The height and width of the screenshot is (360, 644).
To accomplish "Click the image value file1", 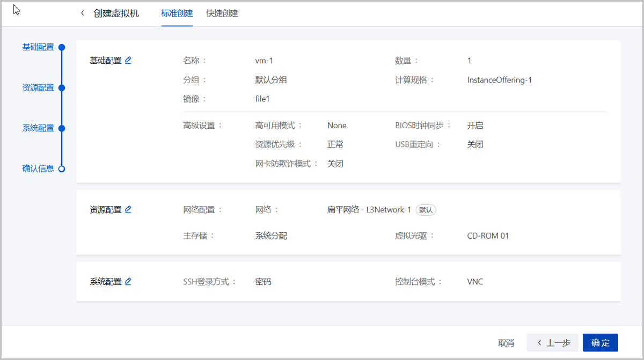I will tap(262, 99).
